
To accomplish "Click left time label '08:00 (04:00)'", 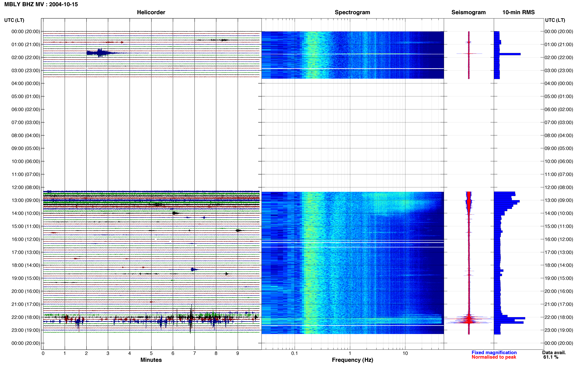I will coord(26,135).
